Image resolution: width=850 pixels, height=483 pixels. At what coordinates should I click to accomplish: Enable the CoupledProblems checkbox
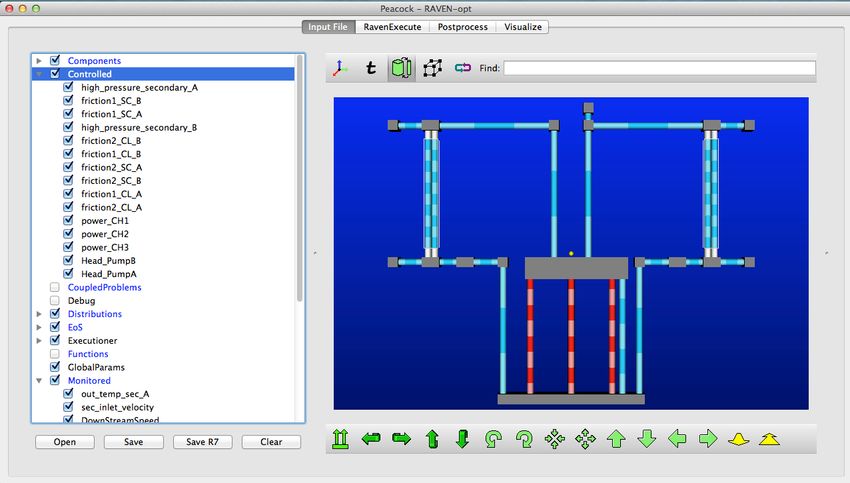coord(55,287)
